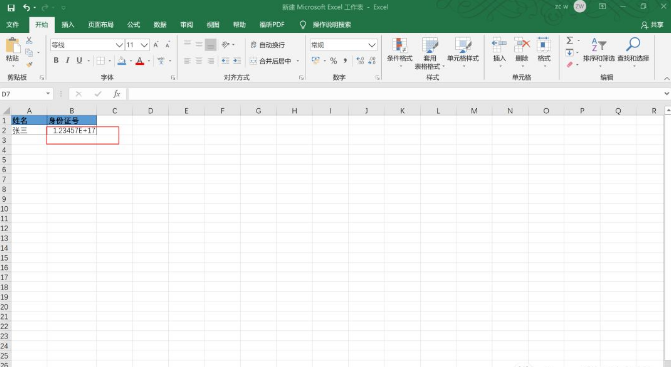Viewport: 671px width, 367px height.
Task: Switch to the 审阅 Review tab
Action: tap(187, 25)
